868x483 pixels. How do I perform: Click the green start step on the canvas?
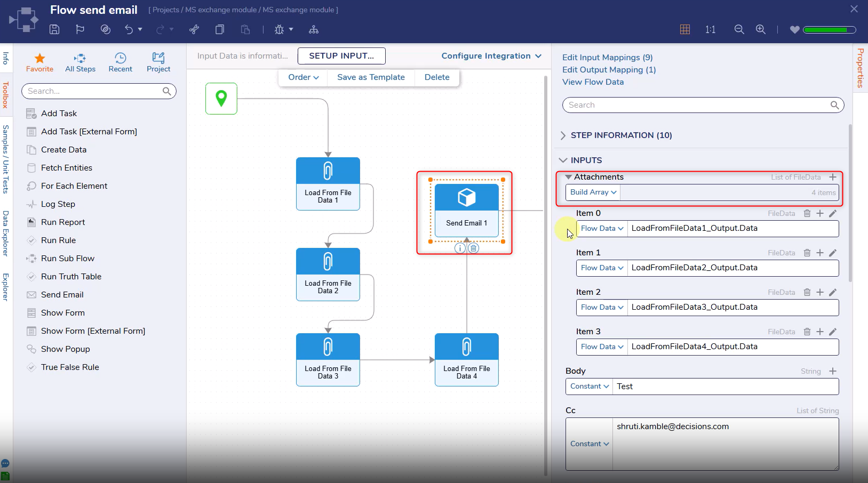tap(221, 99)
